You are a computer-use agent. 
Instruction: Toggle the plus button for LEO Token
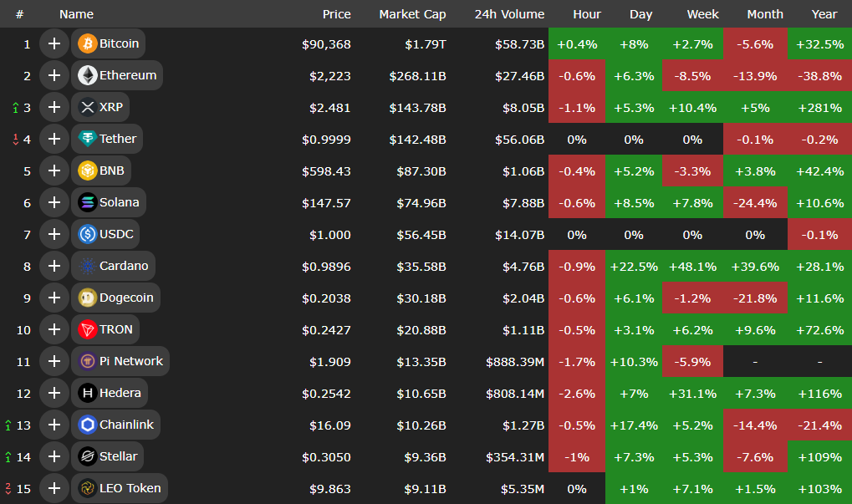pos(54,488)
